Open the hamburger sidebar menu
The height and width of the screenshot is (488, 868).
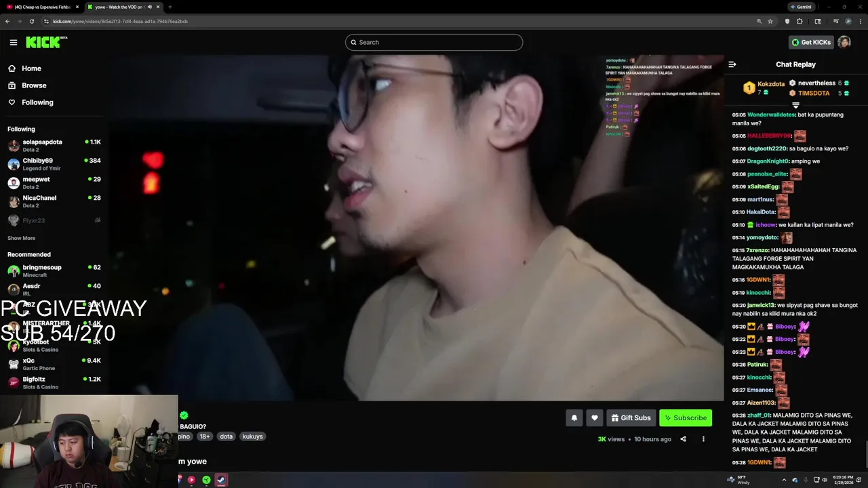pyautogui.click(x=14, y=42)
